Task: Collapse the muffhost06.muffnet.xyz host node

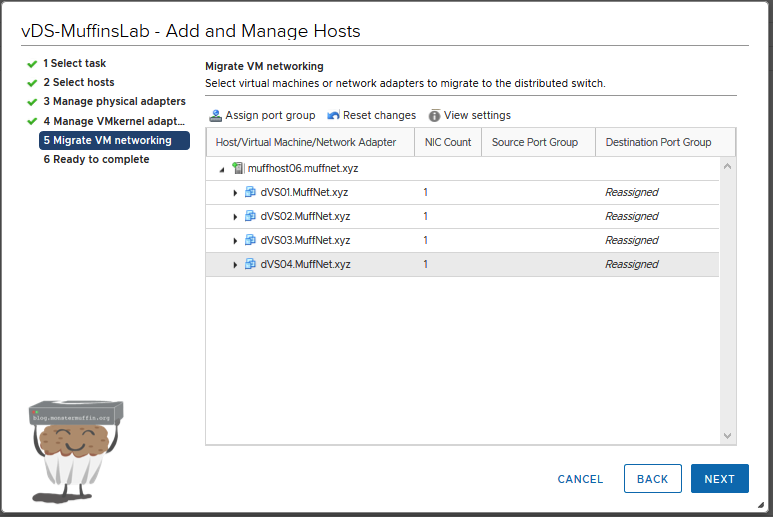Action: pyautogui.click(x=221, y=169)
